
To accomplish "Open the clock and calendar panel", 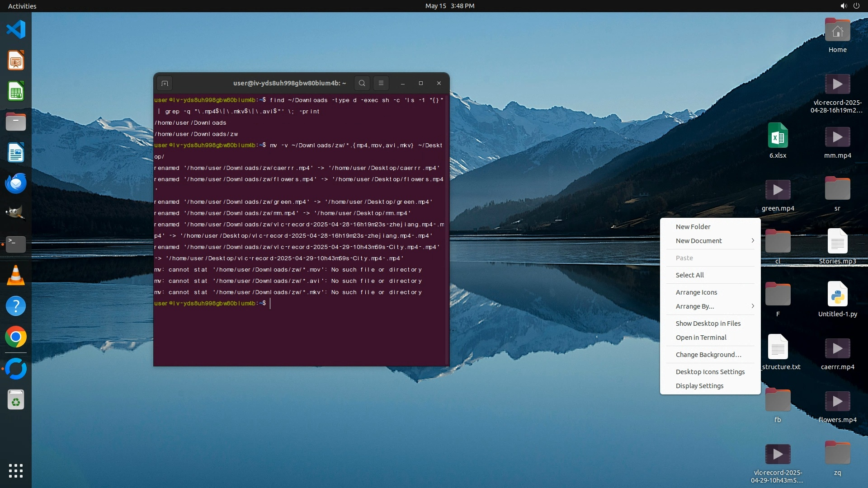I will click(449, 6).
